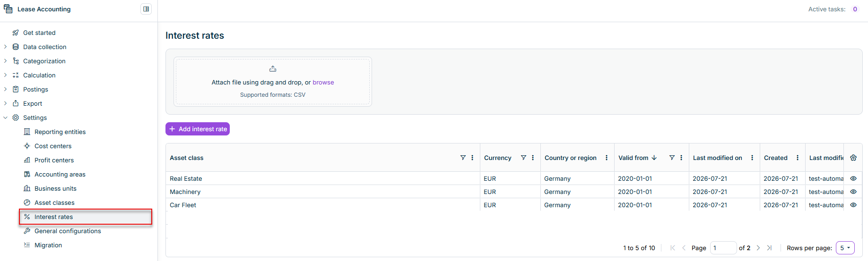
Task: Click the Page number input field
Action: [723, 248]
